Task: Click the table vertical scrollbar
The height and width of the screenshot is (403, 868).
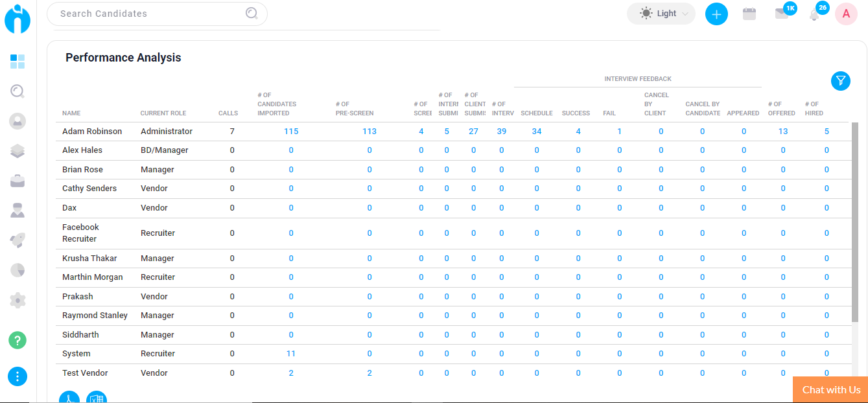Action: 854,222
